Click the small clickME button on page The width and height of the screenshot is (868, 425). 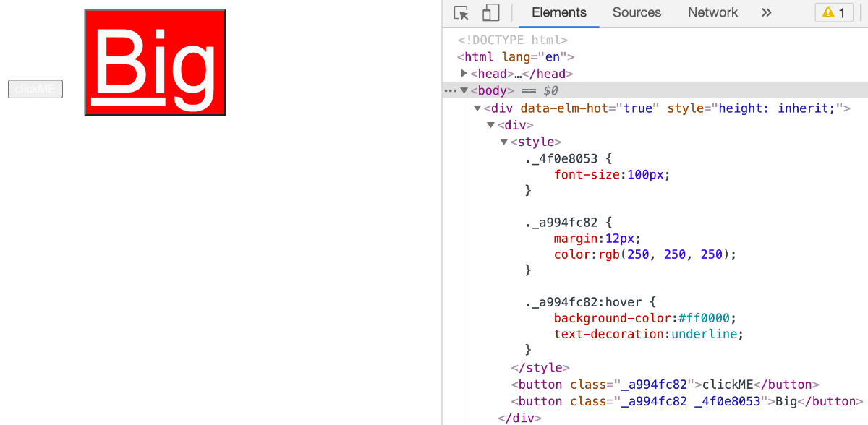tap(35, 89)
